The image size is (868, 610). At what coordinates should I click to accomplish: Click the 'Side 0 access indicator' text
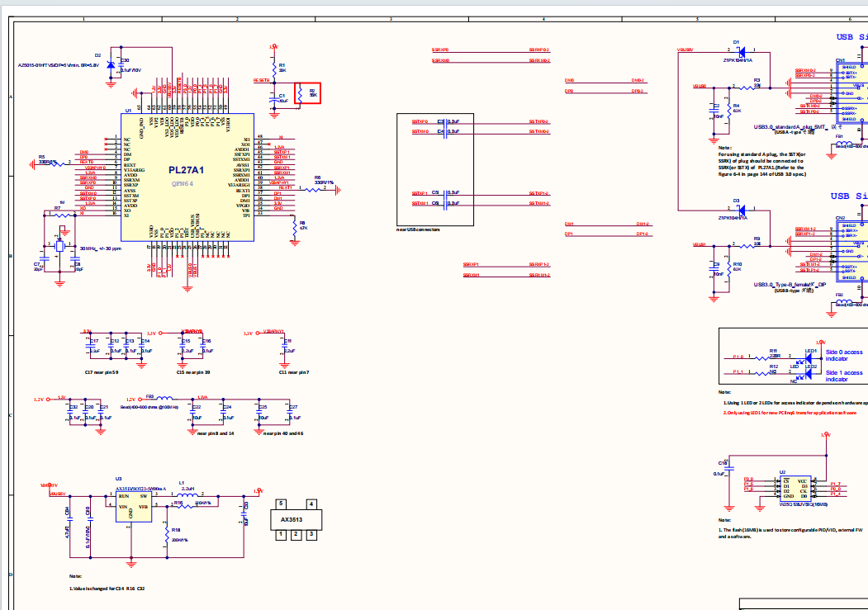(x=844, y=355)
